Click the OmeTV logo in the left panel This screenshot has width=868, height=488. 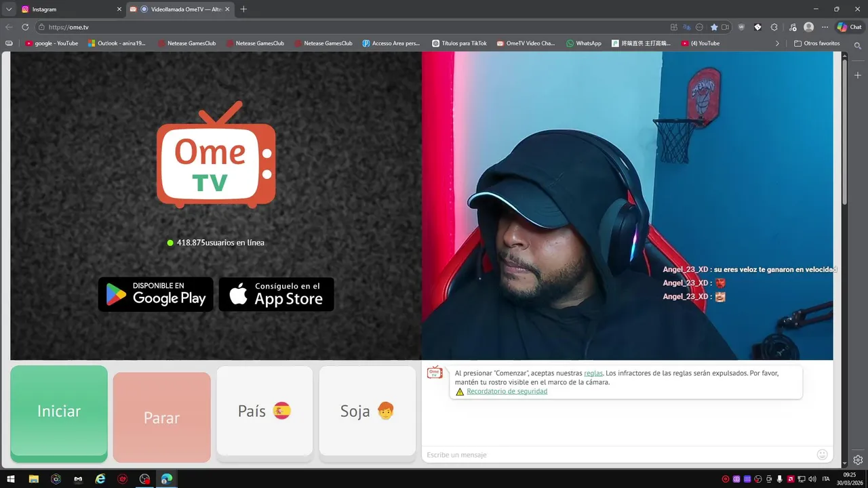[x=216, y=155]
